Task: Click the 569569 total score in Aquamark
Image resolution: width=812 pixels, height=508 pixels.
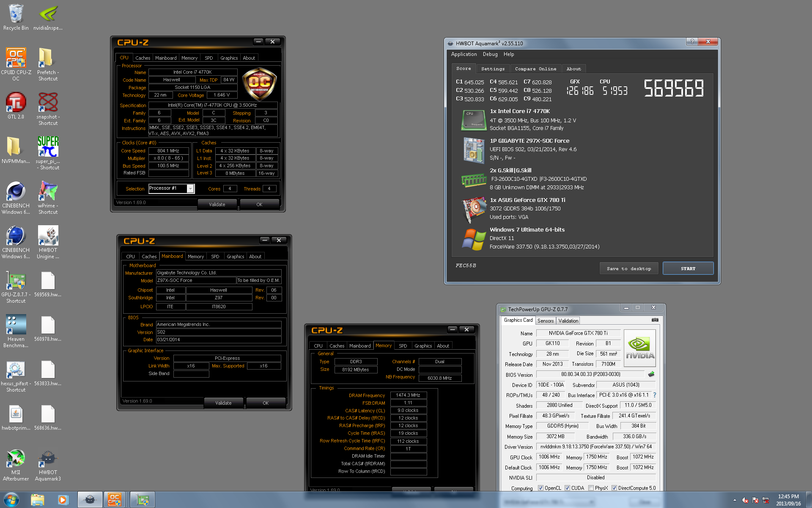Action: click(x=674, y=88)
